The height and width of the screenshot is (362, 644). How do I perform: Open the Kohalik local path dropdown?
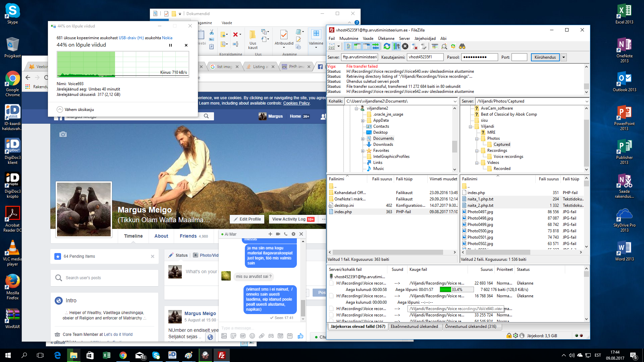coord(455,101)
